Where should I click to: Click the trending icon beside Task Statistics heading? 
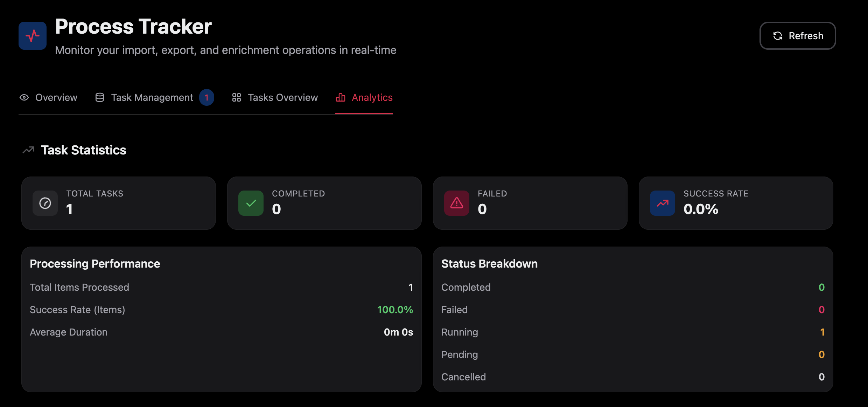[x=28, y=150]
